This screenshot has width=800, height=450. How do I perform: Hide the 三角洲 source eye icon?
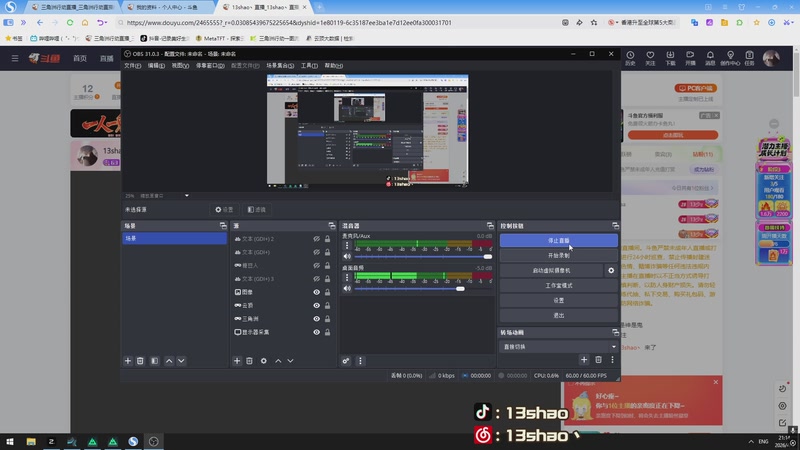pos(316,319)
